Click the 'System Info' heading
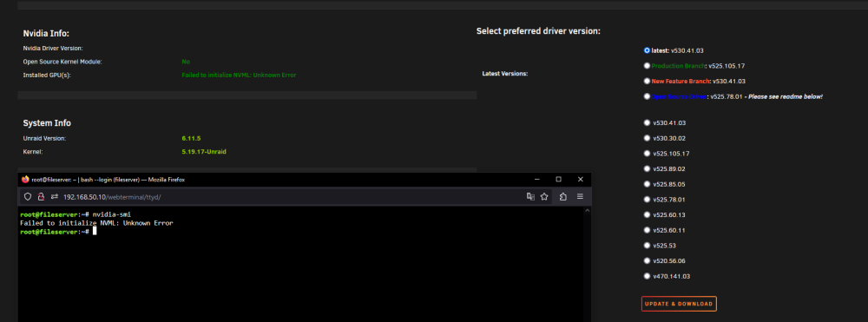 click(x=47, y=123)
